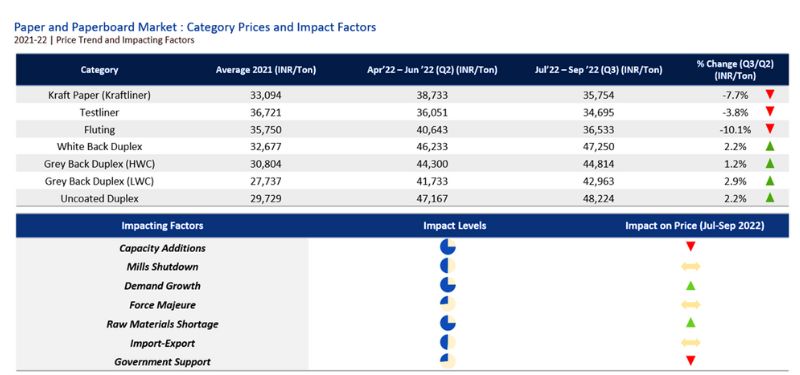
Task: Click the red down arrow for Government Support impact
Action: (x=690, y=361)
